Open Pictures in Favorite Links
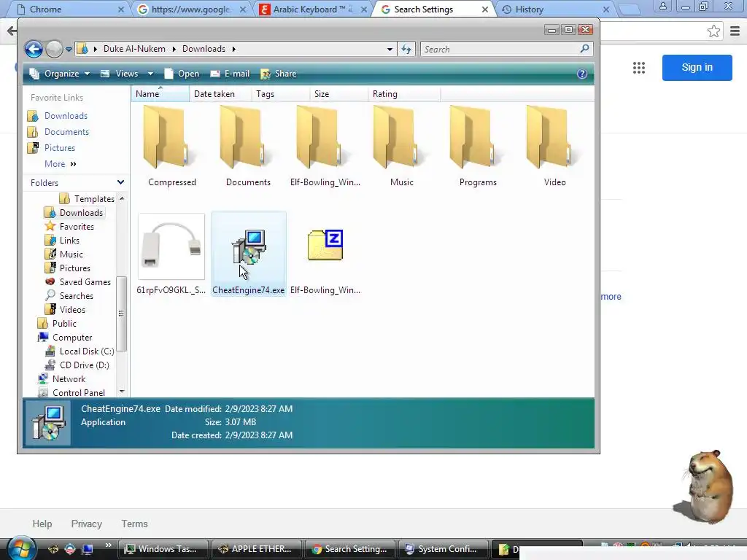This screenshot has height=560, width=747. point(60,148)
